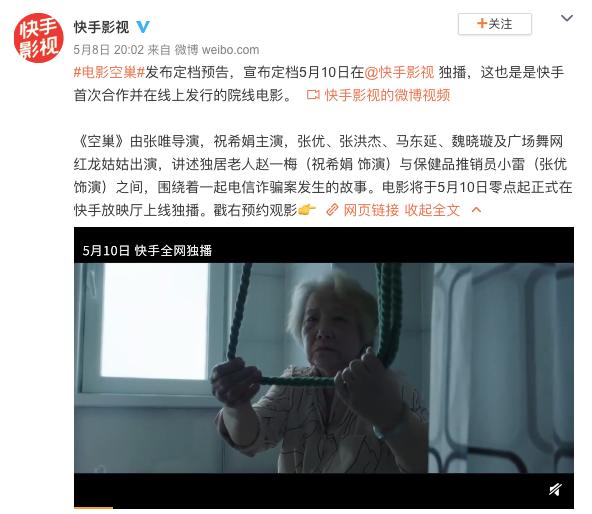This screenshot has height=514, width=592.
Task: Open the 网页链接 web link
Action: (x=371, y=210)
